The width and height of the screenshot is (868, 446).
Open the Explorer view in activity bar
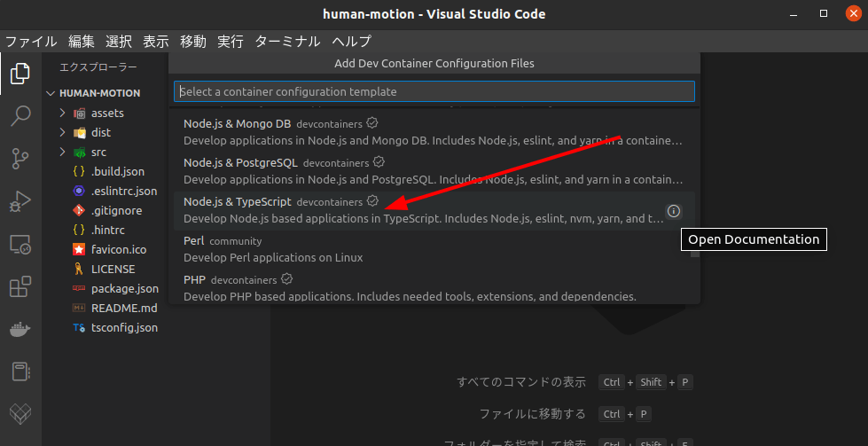point(20,74)
